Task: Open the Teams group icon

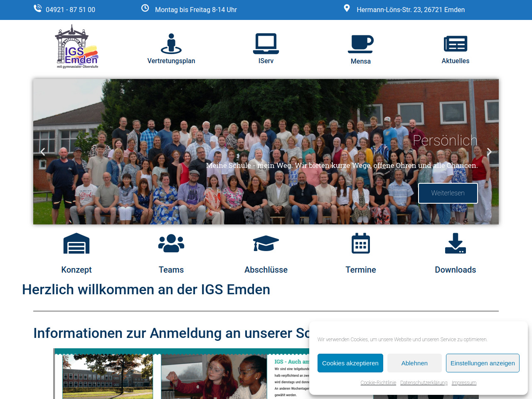Action: 171,244
